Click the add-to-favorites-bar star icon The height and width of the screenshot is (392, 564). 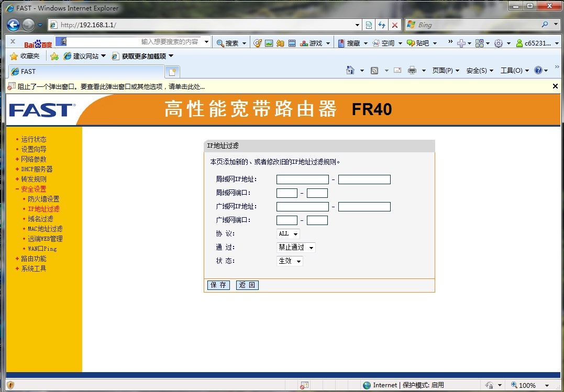point(54,56)
